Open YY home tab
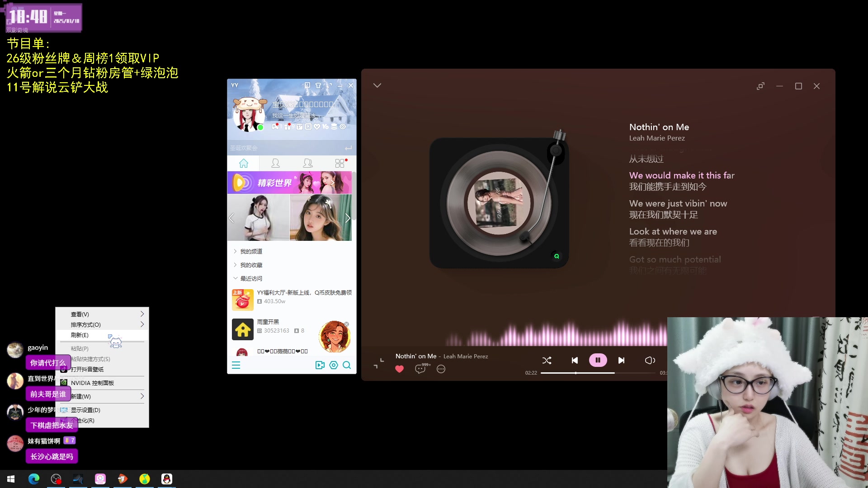Image resolution: width=868 pixels, height=488 pixels. click(x=243, y=163)
